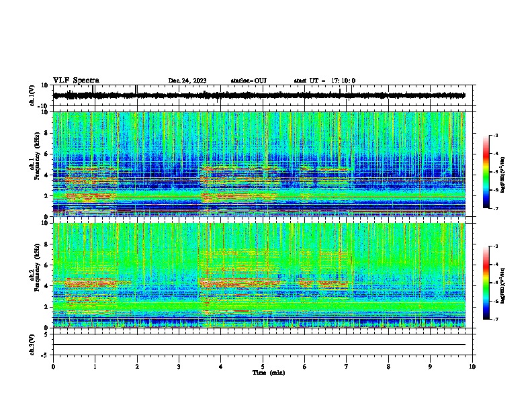Image resolution: width=532 pixels, height=411 pixels.
Task: Click the ch.2 spectrogram panel
Action: click(259, 275)
